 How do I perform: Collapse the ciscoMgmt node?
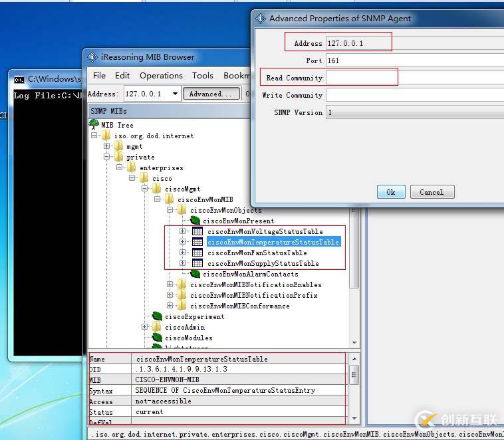(x=144, y=188)
